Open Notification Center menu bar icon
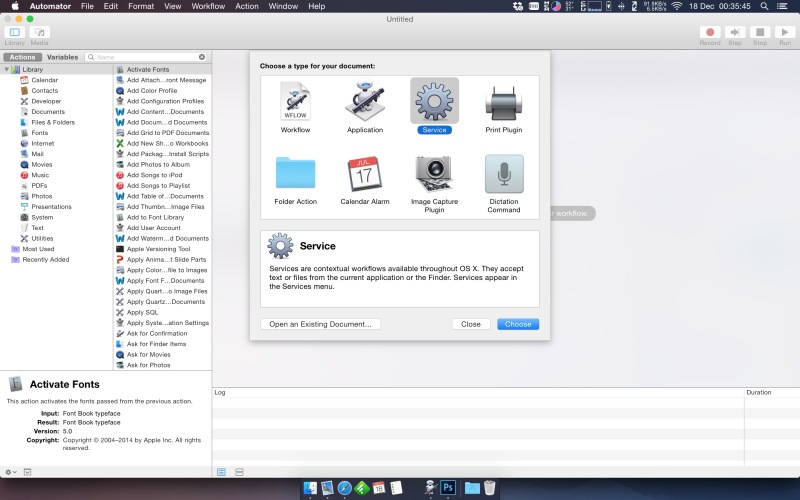Screen dimensions: 800x500 pos(782,6)
